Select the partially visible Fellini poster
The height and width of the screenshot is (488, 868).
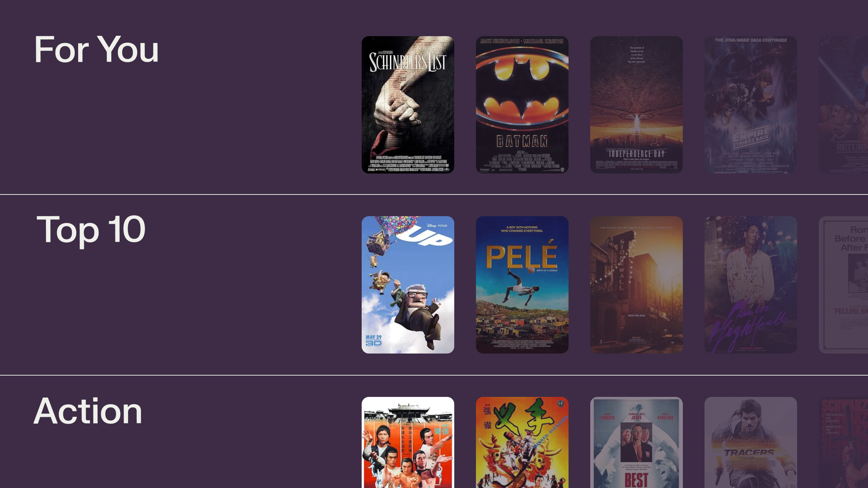click(x=843, y=284)
